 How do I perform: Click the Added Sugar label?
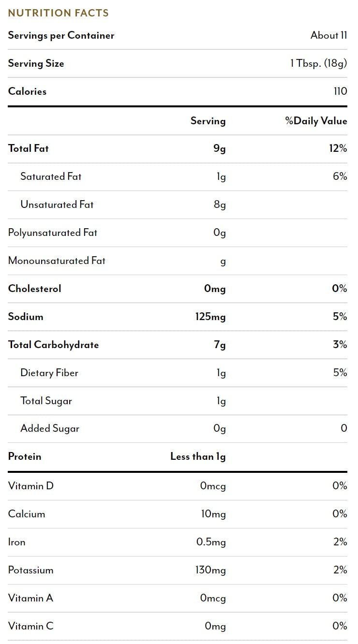pos(50,428)
